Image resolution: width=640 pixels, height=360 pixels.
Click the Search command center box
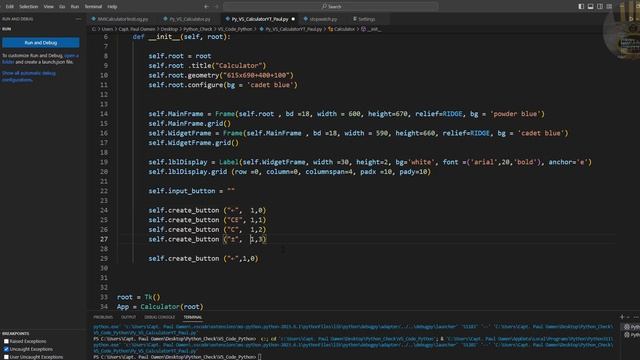(x=331, y=7)
